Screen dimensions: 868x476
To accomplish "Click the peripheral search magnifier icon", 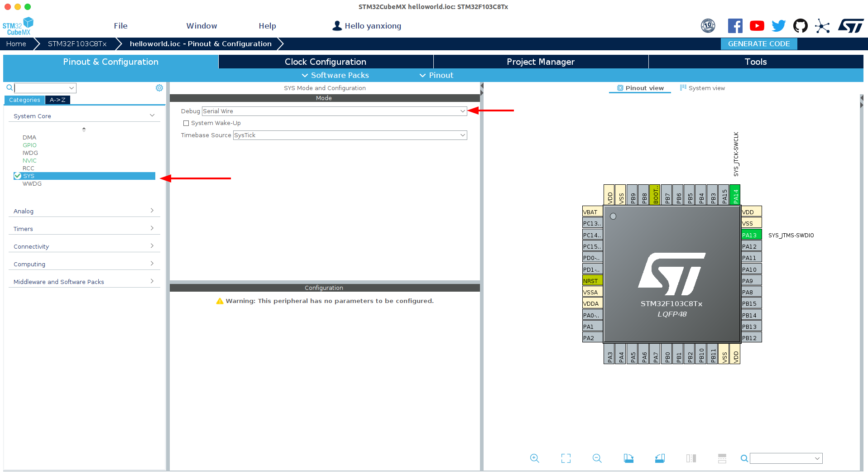I will pos(9,88).
